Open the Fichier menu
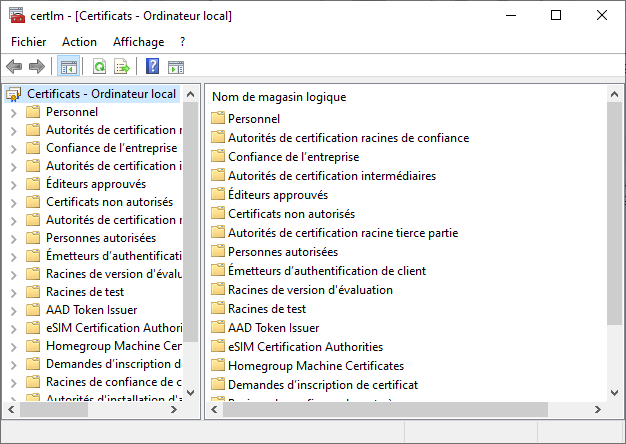Screen dimensions: 626x444 pos(29,42)
